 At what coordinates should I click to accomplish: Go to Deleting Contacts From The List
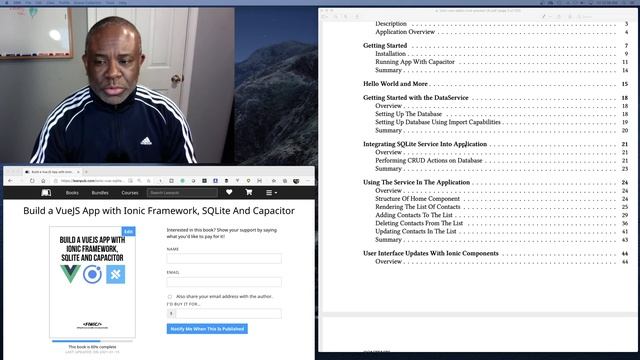coord(419,223)
